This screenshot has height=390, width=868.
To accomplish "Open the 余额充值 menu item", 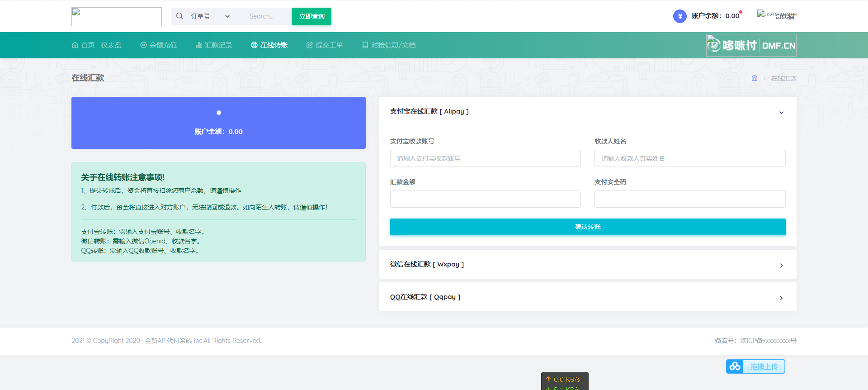I will pyautogui.click(x=159, y=45).
